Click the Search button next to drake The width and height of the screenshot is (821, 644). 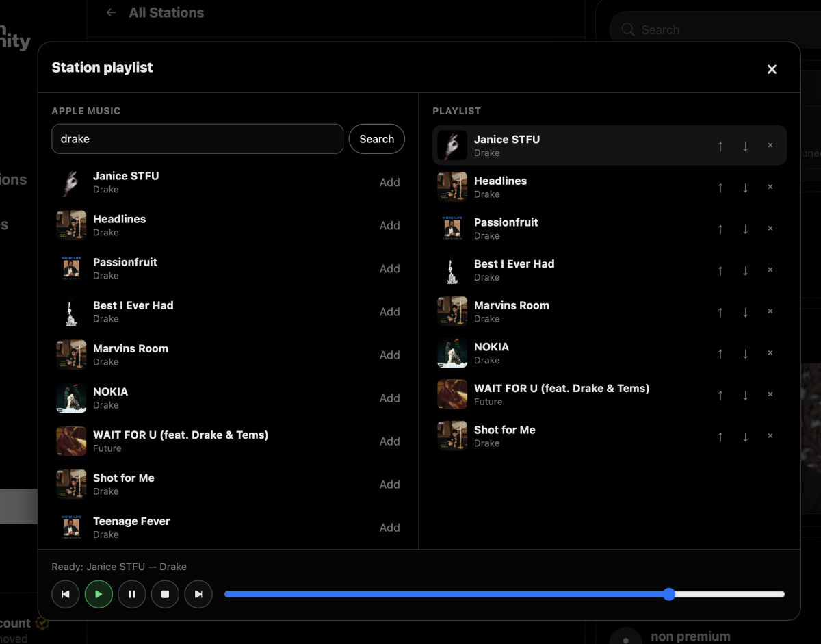377,139
